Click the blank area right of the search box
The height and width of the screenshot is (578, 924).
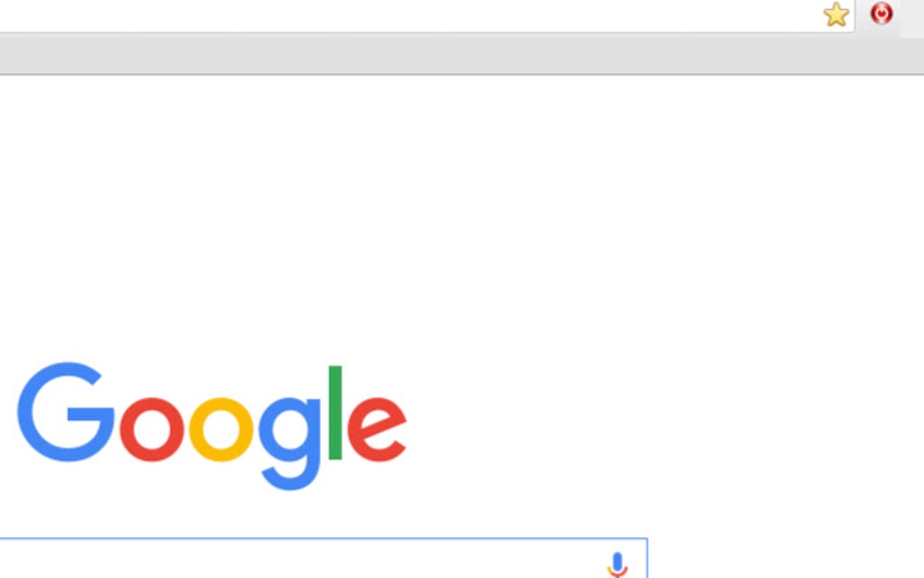click(784, 558)
